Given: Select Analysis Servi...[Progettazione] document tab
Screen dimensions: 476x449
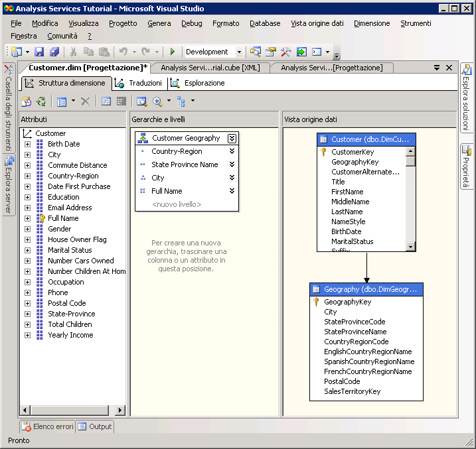Looking at the screenshot, I should (332, 68).
